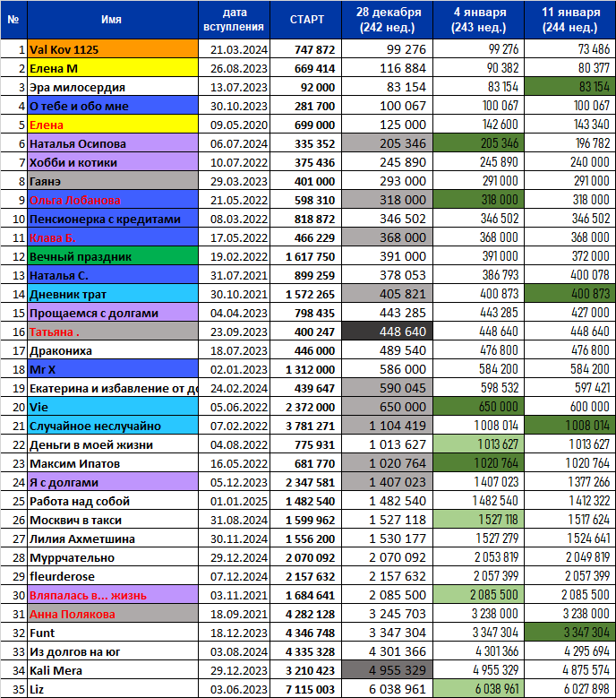This screenshot has width=616, height=698.
Task: Select join date "18.09.2021"
Action: (x=234, y=614)
